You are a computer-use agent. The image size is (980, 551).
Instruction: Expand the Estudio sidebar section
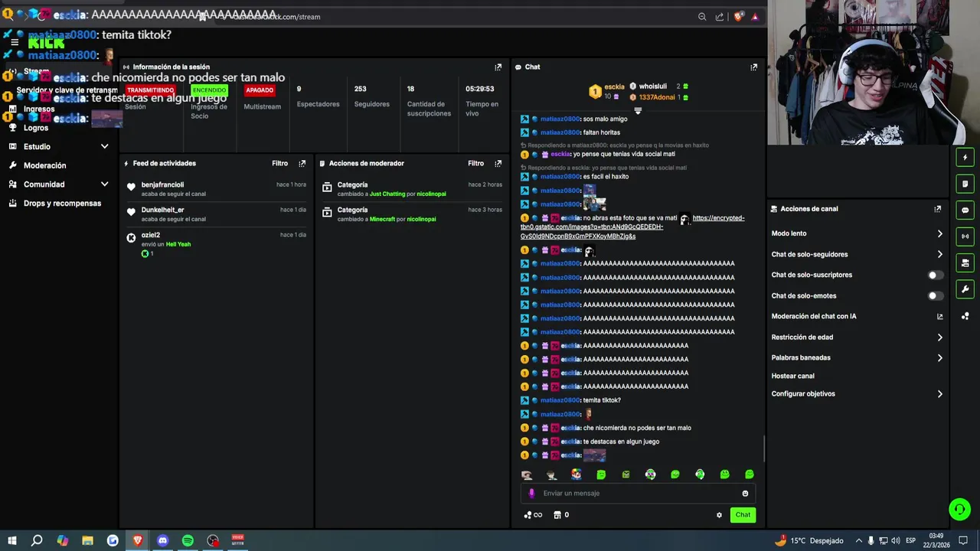point(105,147)
